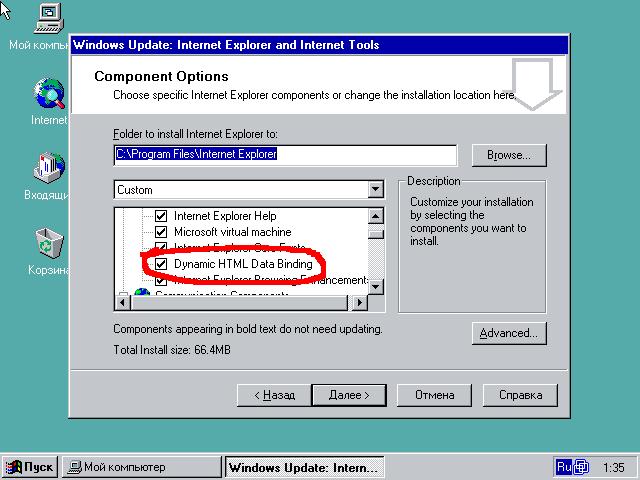Viewport: 640px width, 480px height.
Task: Open the Advanced... options button
Action: point(509,333)
